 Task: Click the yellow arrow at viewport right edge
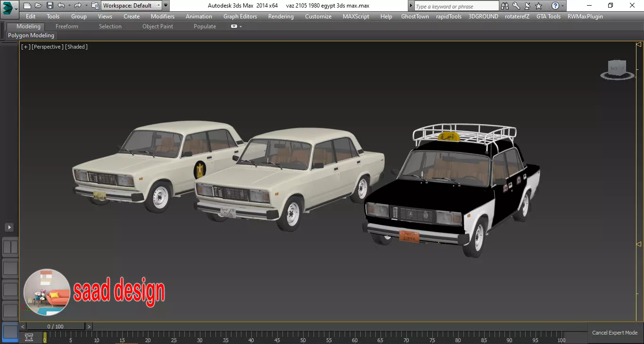[639, 244]
